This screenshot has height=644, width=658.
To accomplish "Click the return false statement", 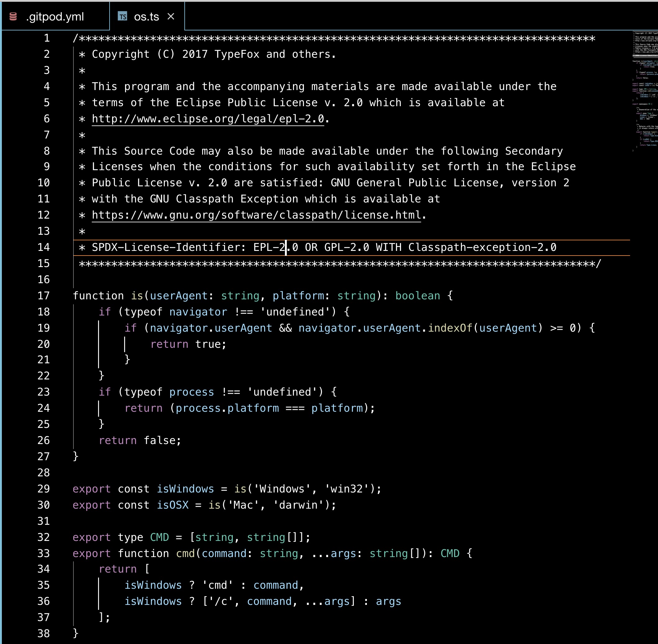I will coord(139,440).
